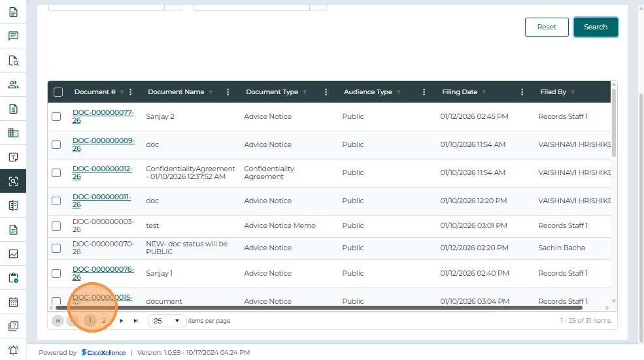Open Filing Date column options menu
644x360 pixels.
coord(522,92)
